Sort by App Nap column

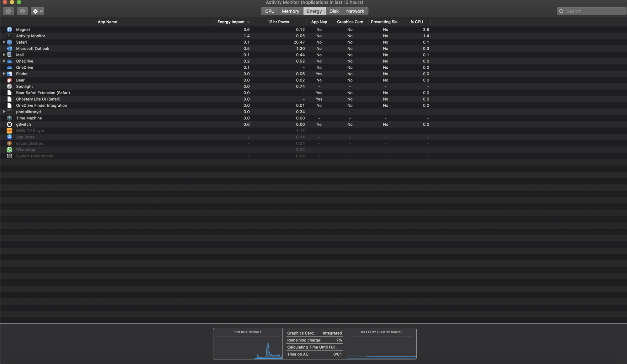point(319,22)
